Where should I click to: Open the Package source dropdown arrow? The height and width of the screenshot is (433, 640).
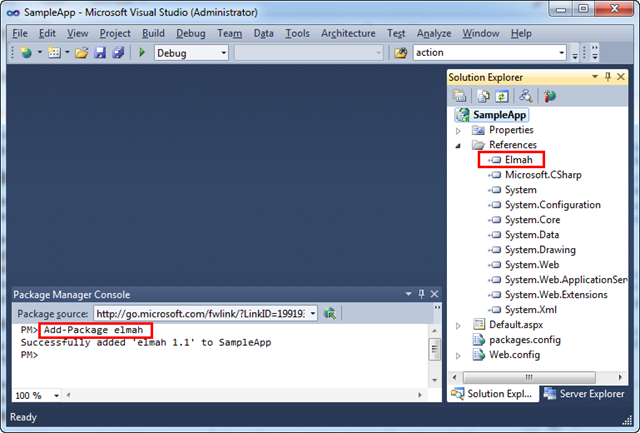coord(313,313)
